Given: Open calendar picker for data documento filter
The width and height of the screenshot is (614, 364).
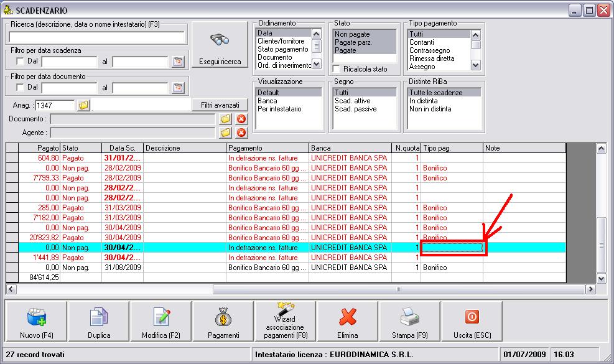Looking at the screenshot, I should pyautogui.click(x=178, y=88).
